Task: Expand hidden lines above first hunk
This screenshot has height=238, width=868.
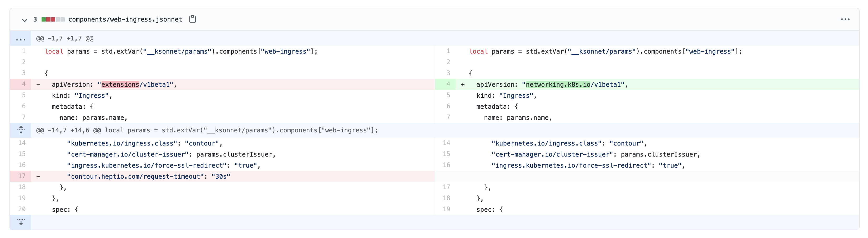Action: point(21,39)
